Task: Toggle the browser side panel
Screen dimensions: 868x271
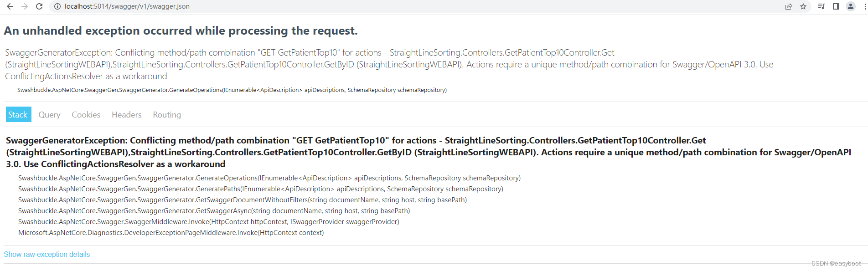Action: pos(836,6)
